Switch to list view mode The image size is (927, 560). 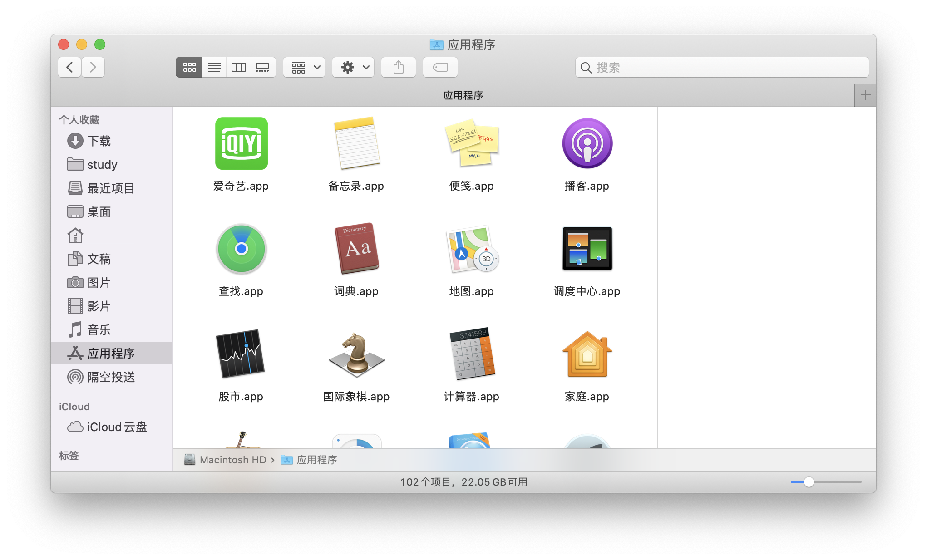[x=214, y=68]
